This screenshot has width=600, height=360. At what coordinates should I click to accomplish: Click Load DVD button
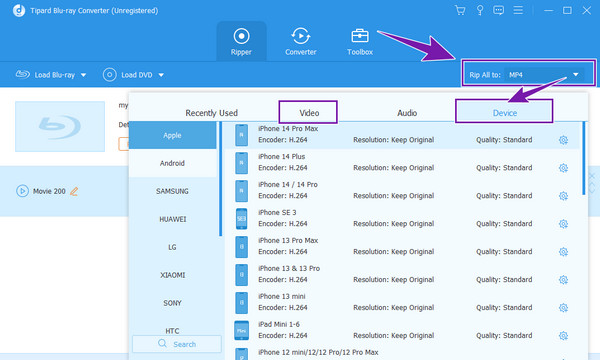click(127, 75)
